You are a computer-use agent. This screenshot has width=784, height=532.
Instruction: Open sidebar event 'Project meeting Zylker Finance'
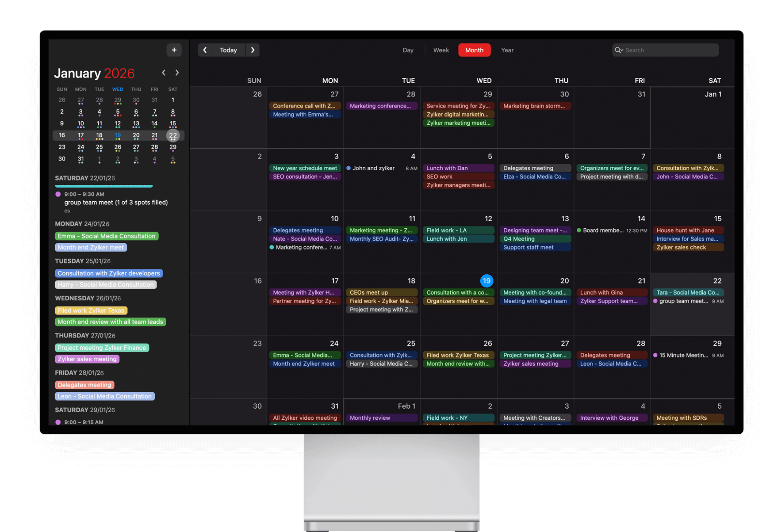102,348
